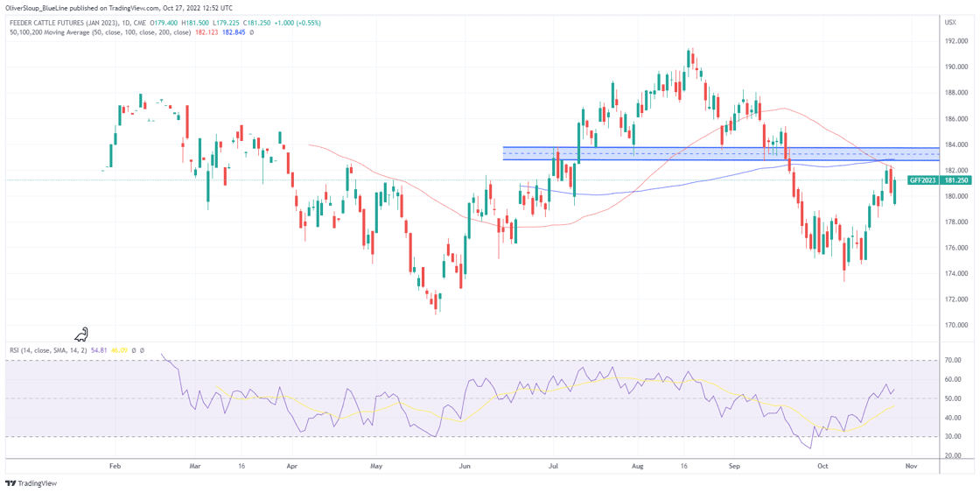This screenshot has height=493, width=980.
Task: Click the ø symbol after 182.845
Action: coord(250,32)
